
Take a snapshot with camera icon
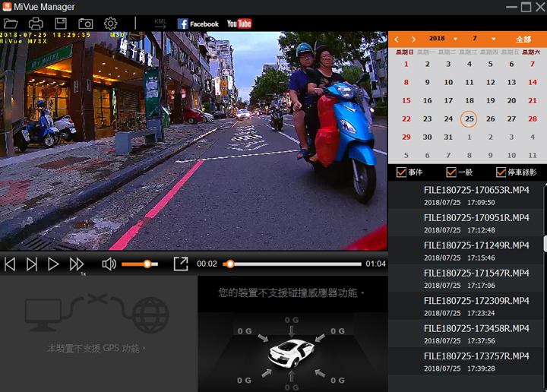85,24
